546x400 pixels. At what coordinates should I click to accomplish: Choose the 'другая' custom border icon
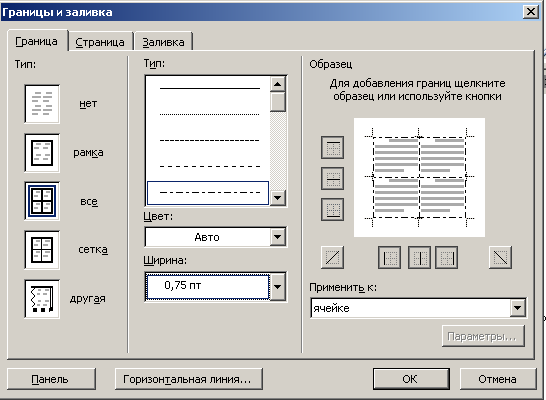point(42,299)
